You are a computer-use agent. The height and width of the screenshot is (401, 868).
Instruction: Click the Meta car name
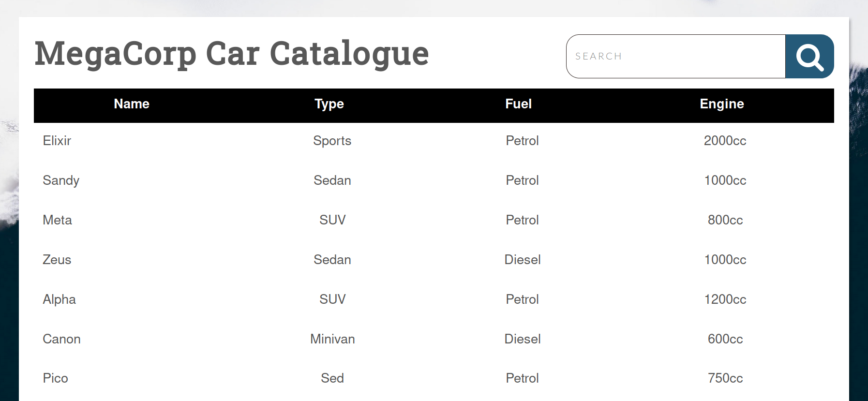(x=58, y=220)
